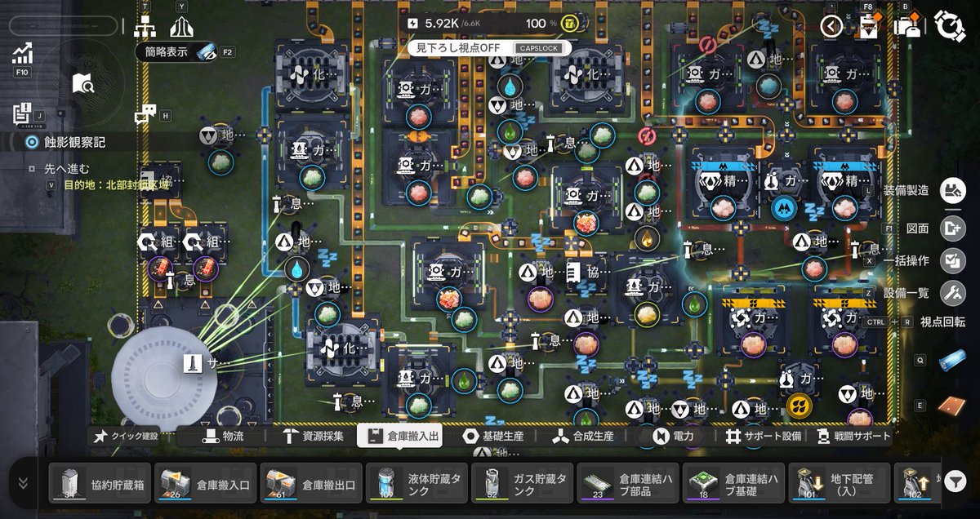Open the road-shaped icon (Y)
Viewport: 980px width, 519px height.
[181, 26]
